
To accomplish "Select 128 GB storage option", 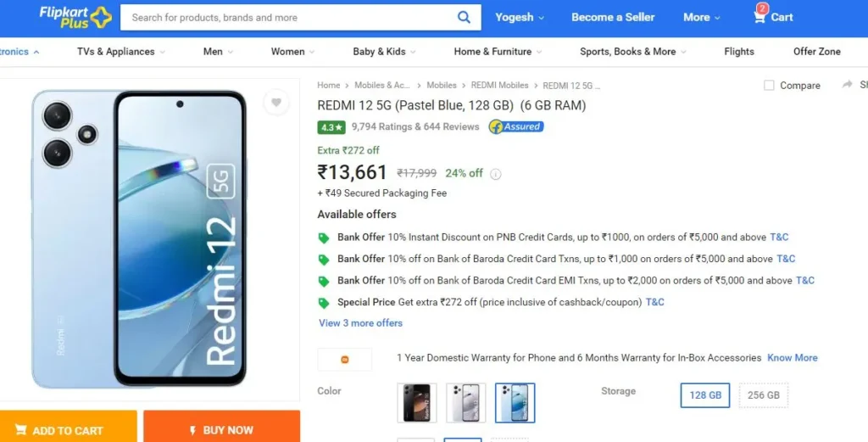I will tap(705, 395).
